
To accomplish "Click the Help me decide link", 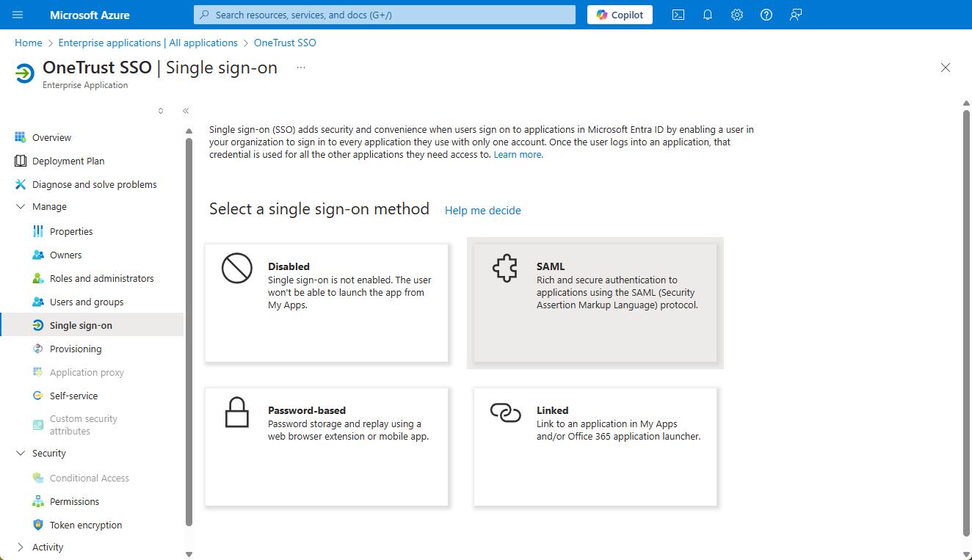I will click(x=482, y=211).
